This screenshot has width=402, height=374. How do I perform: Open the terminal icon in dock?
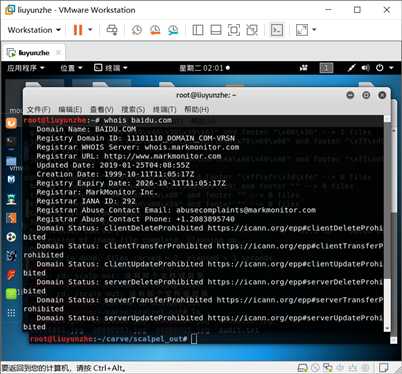pyautogui.click(x=11, y=141)
